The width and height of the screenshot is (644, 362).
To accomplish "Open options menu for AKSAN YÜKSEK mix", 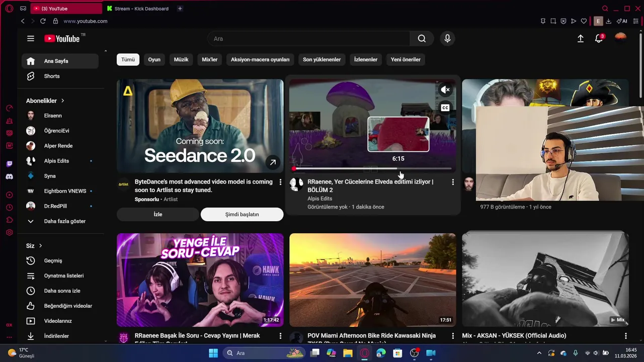I will point(626,335).
